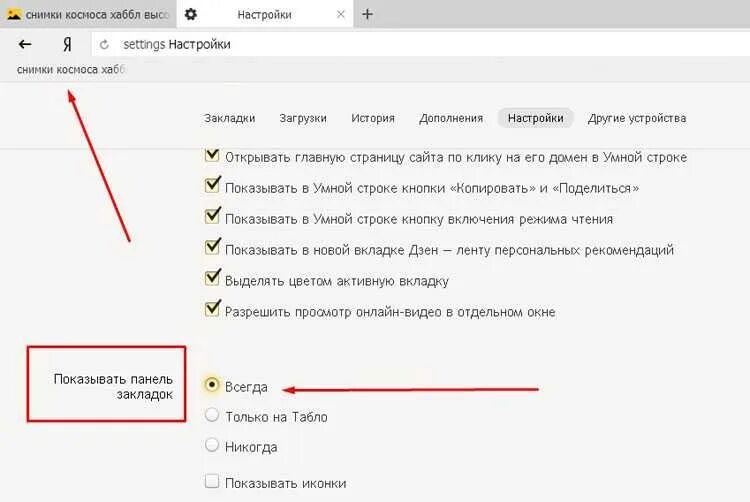
Task: Select the Настройки section tab
Action: tap(535, 118)
